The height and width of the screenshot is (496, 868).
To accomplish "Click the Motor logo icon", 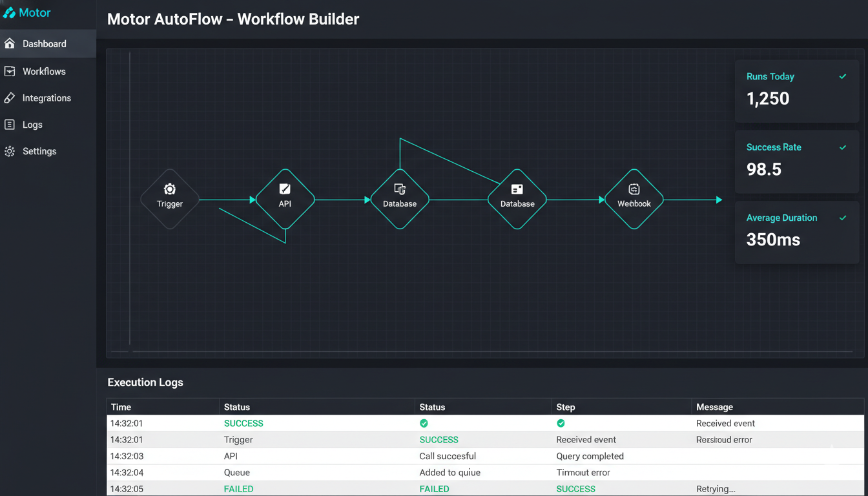I will click(x=9, y=13).
